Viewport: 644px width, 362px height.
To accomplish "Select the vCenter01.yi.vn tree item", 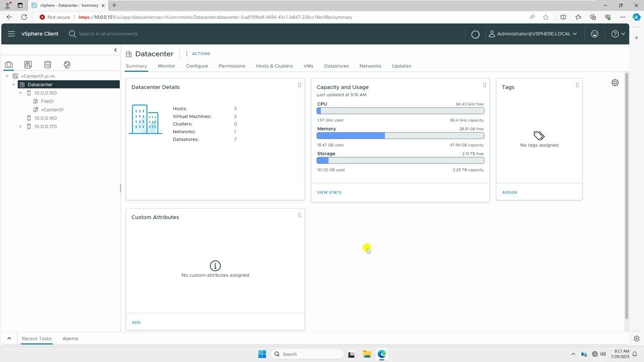I will (x=38, y=76).
